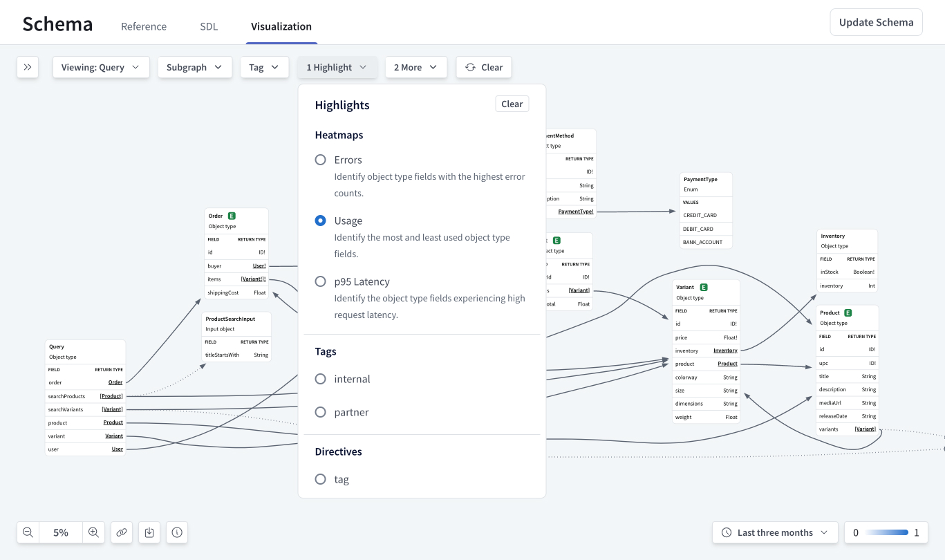The image size is (945, 560).
Task: Click Clear inside Highlights panel
Action: tap(512, 104)
